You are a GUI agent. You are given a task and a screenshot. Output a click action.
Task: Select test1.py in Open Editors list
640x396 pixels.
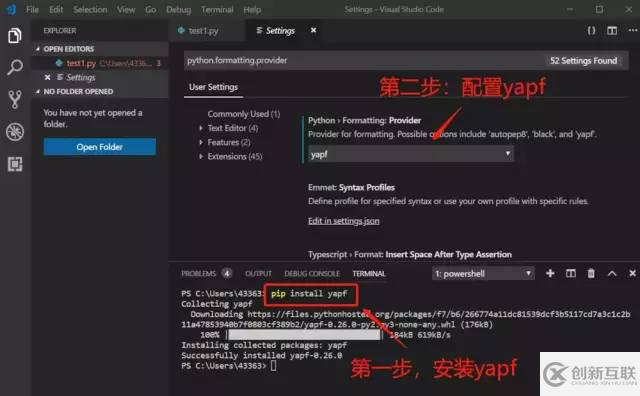[100, 63]
